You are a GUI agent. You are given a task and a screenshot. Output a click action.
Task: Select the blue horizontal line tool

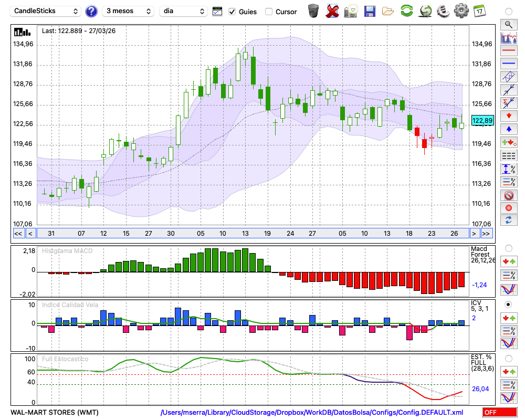[x=508, y=64]
